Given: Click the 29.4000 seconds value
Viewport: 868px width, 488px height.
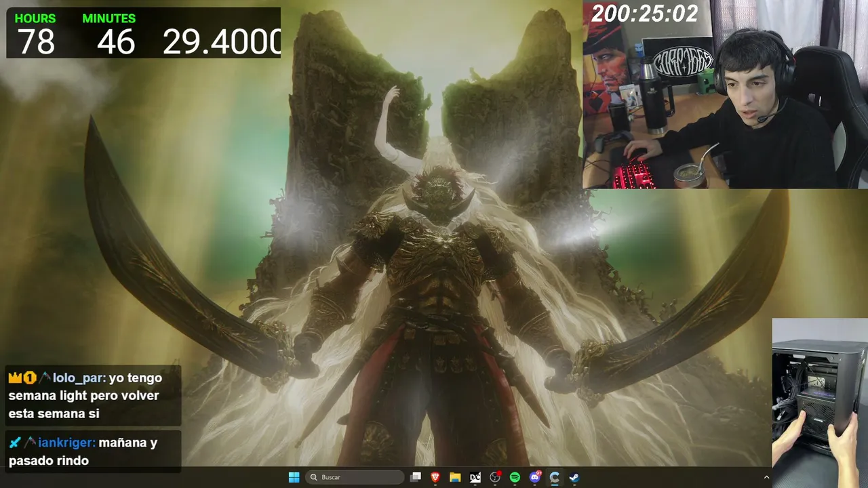Looking at the screenshot, I should click(x=221, y=42).
